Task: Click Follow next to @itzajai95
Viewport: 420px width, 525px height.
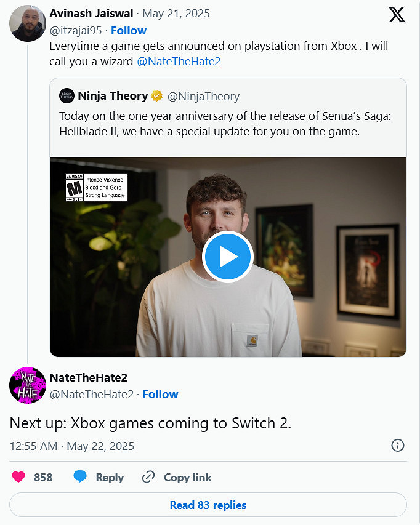Action: click(x=128, y=30)
